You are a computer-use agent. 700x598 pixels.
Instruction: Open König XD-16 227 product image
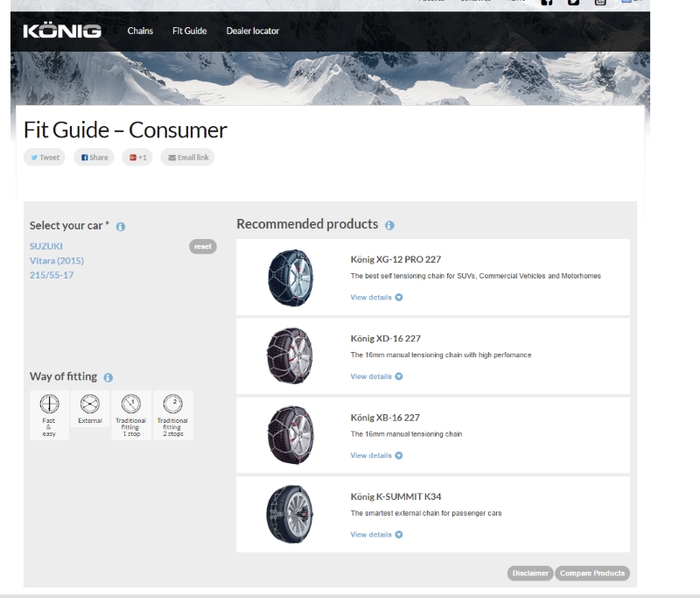tap(290, 356)
